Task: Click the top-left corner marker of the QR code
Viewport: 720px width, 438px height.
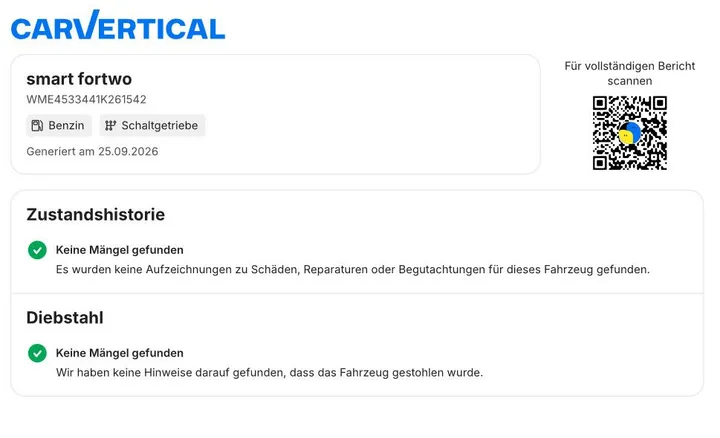Action: pyautogui.click(x=600, y=103)
